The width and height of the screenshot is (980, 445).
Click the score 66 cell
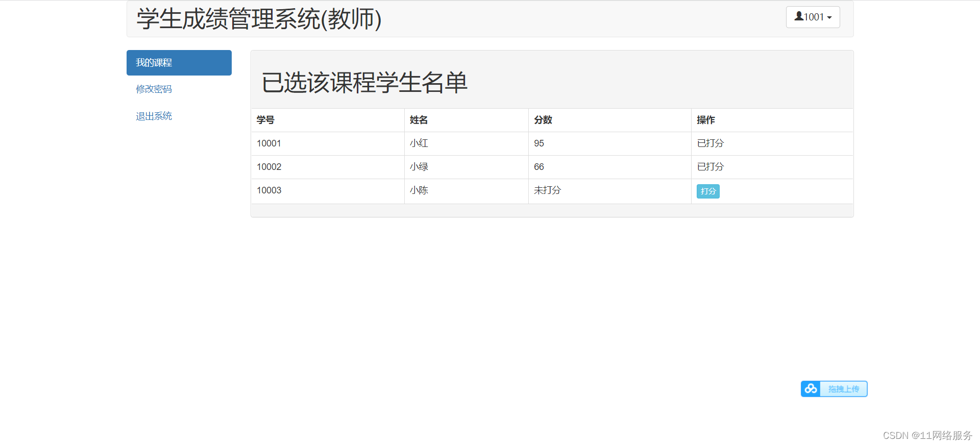[x=610, y=167]
